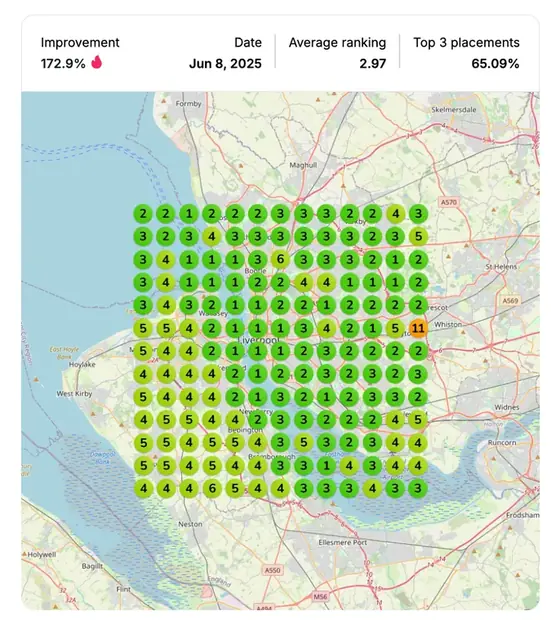Click the fire icon beside 172.9%
The width and height of the screenshot is (551, 620).
point(97,62)
